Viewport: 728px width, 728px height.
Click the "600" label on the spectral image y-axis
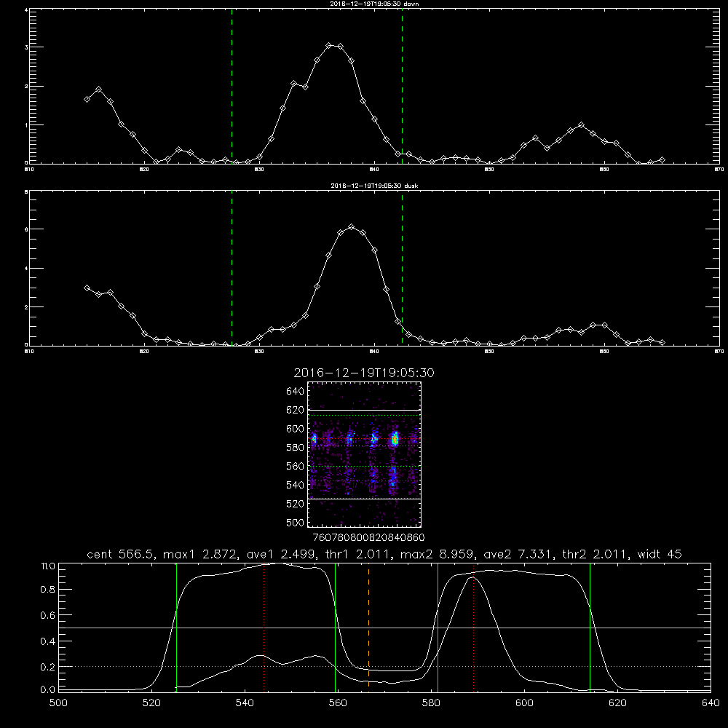(296, 429)
